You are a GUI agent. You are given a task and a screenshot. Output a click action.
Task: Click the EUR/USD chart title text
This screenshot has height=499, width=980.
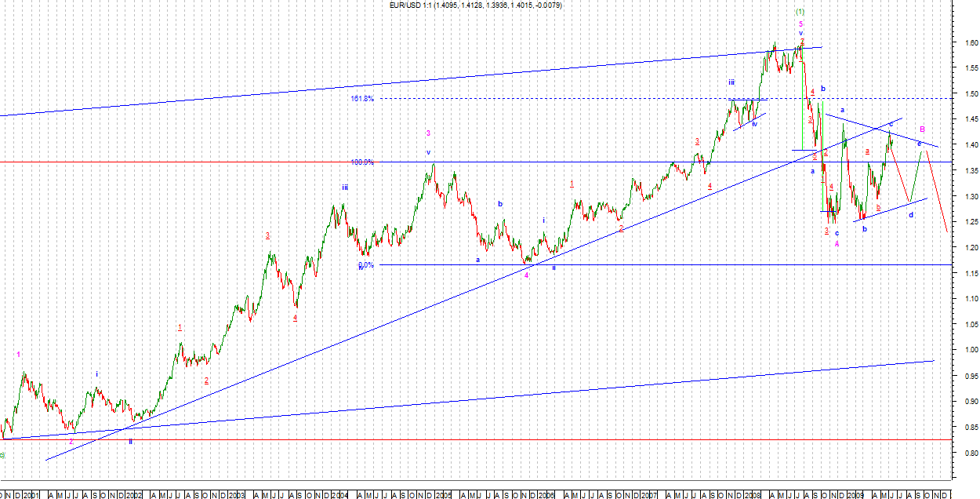coord(475,5)
